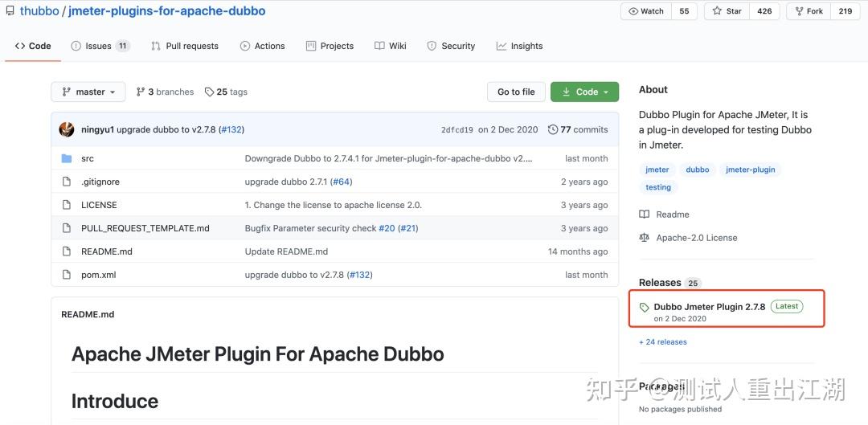
Task: Open the Downgrade Dubbo to 2.7.4.1 commit message
Action: coord(389,158)
